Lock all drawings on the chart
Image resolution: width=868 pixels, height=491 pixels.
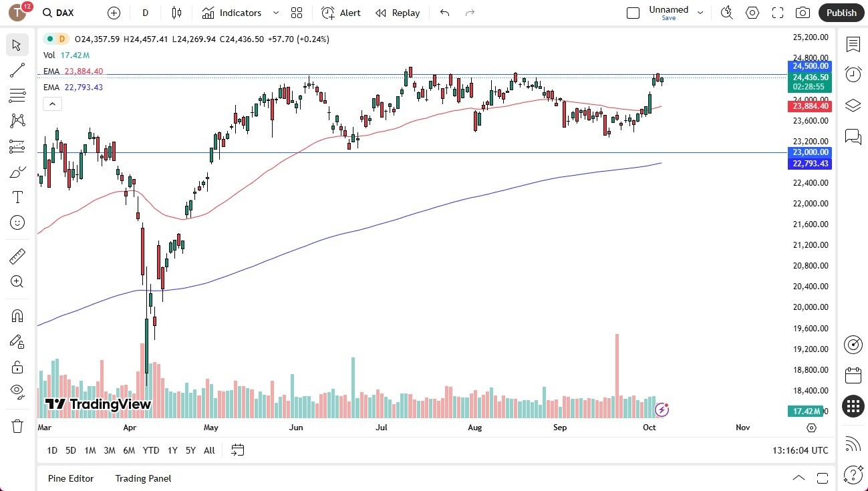coord(17,367)
